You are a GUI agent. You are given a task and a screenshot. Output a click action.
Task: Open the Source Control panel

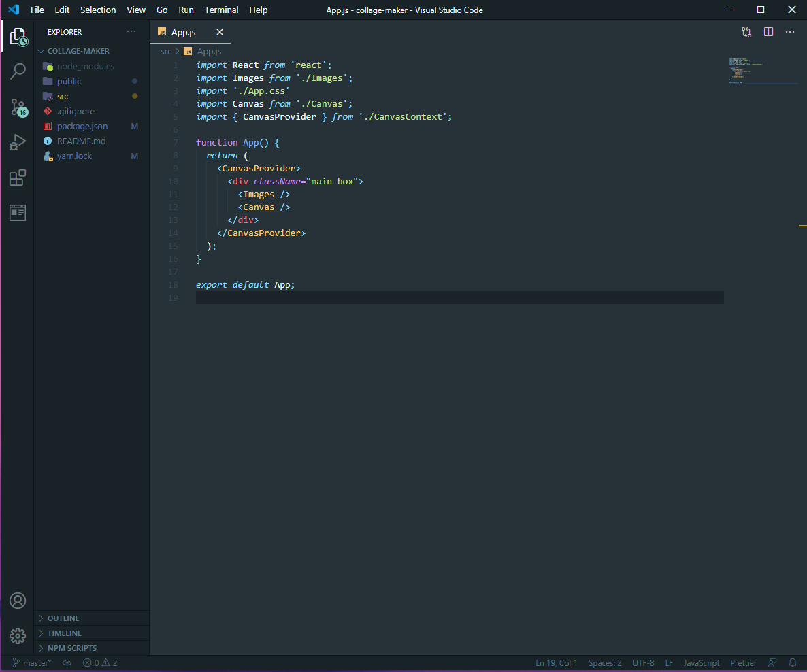point(17,108)
